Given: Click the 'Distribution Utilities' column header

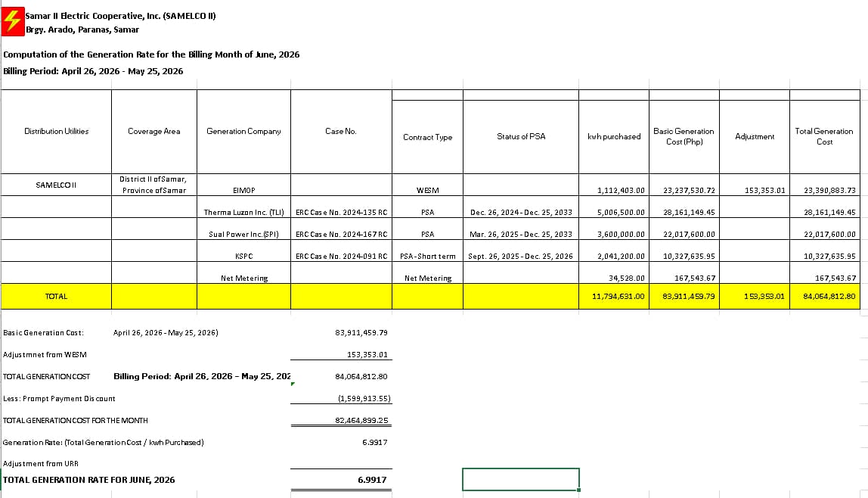Looking at the screenshot, I should point(57,131).
